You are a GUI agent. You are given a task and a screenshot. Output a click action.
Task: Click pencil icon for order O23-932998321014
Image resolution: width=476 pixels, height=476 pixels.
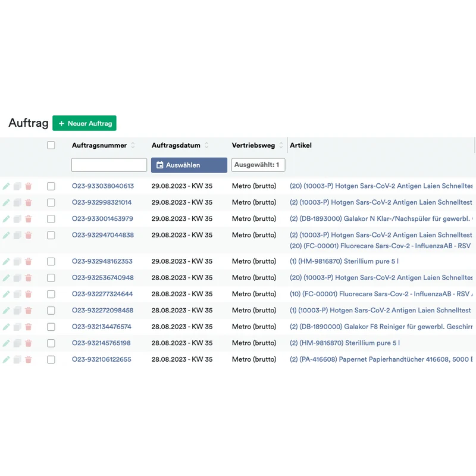click(6, 202)
